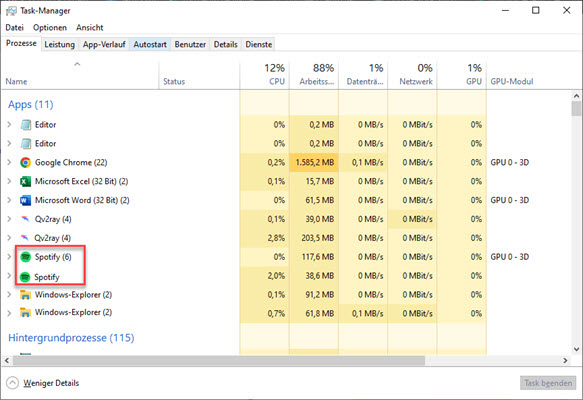
Task: Click the Spotify (6) icon
Action: 25,257
